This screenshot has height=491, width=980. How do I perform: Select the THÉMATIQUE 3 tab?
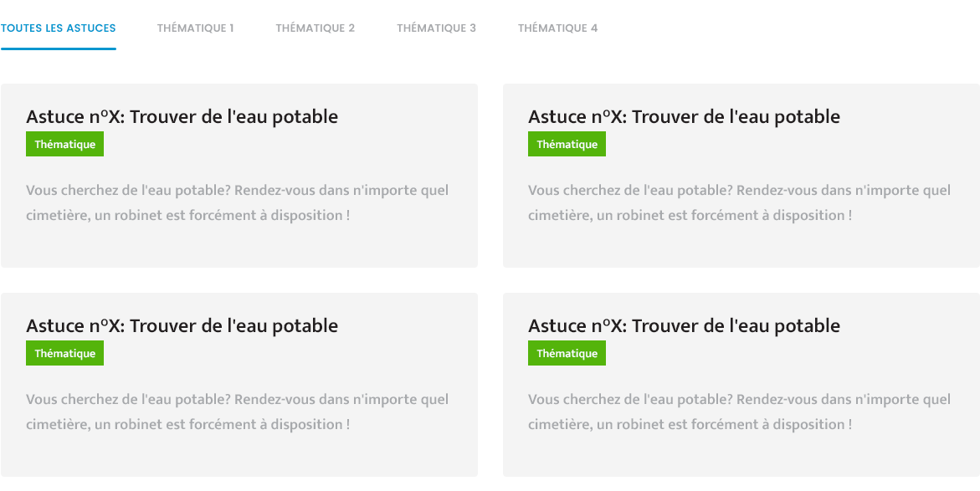pyautogui.click(x=436, y=28)
